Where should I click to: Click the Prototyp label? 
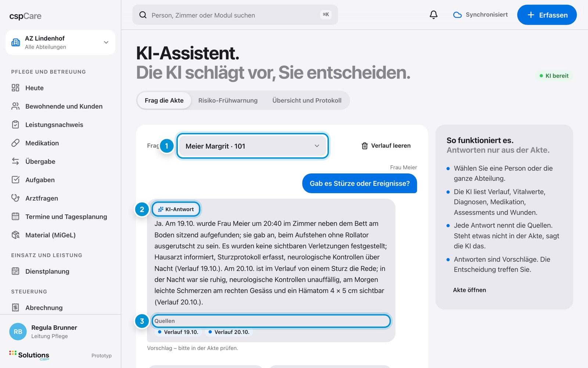(x=101, y=355)
